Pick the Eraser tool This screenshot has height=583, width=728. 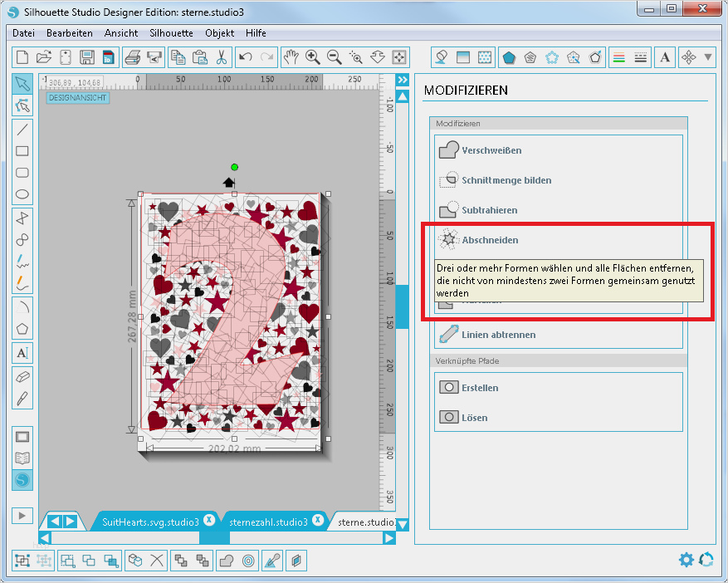[x=22, y=375]
